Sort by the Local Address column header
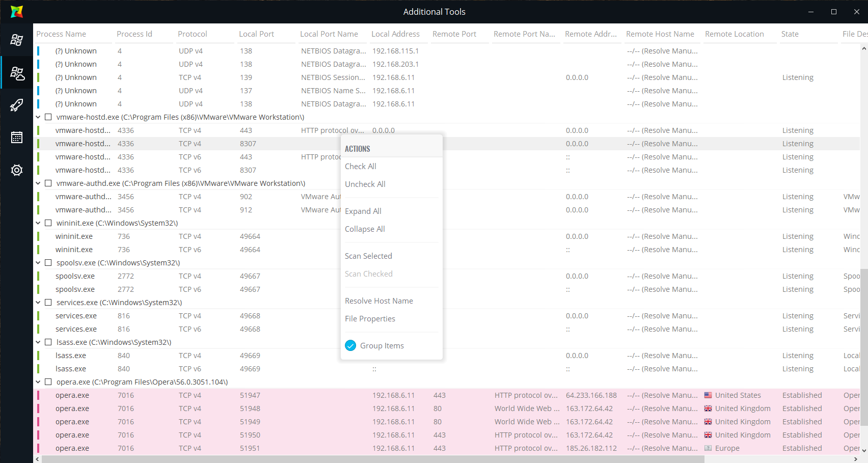The width and height of the screenshot is (868, 463). [395, 34]
